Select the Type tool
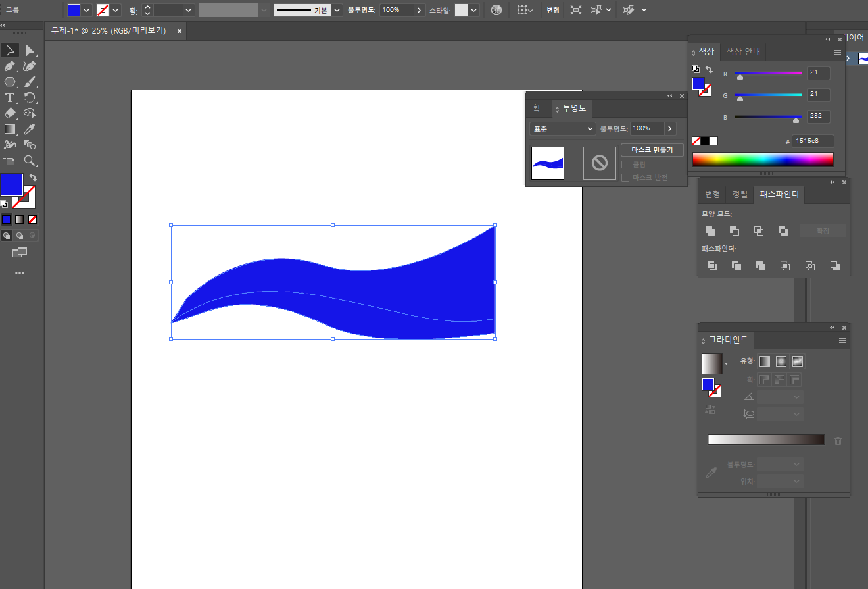Screen dimensions: 868x589 click(x=10, y=97)
